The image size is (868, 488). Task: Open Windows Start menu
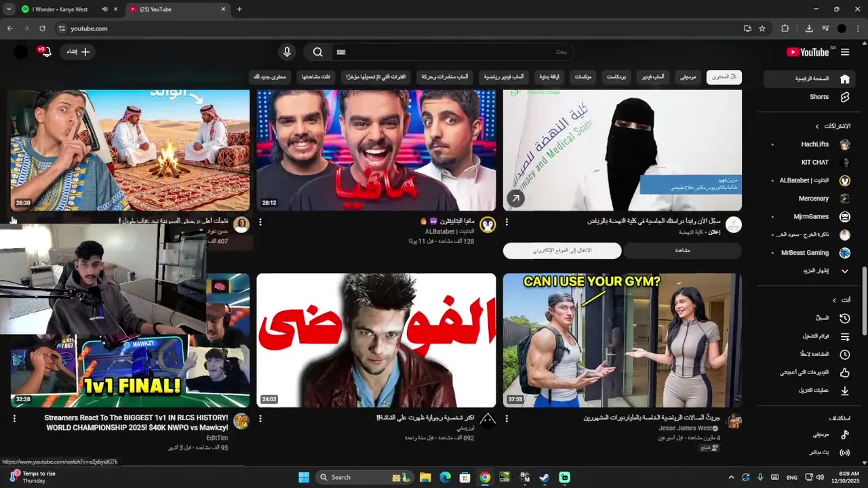(303, 477)
